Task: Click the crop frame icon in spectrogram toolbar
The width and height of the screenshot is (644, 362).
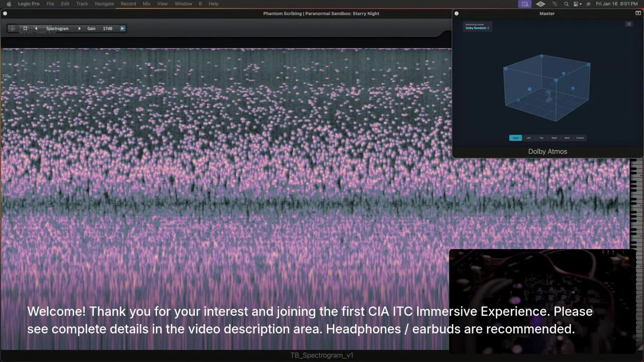Action: pyautogui.click(x=25, y=29)
